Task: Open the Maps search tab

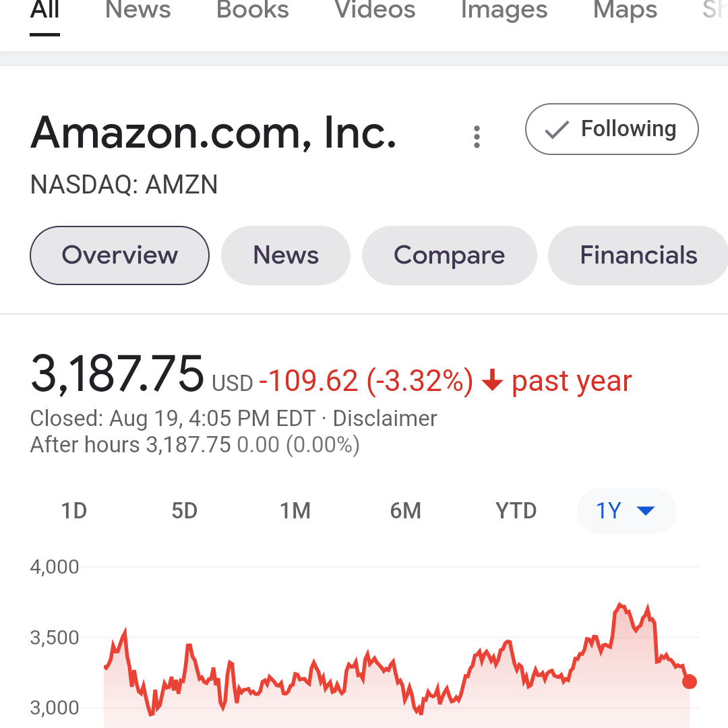Action: (x=624, y=10)
